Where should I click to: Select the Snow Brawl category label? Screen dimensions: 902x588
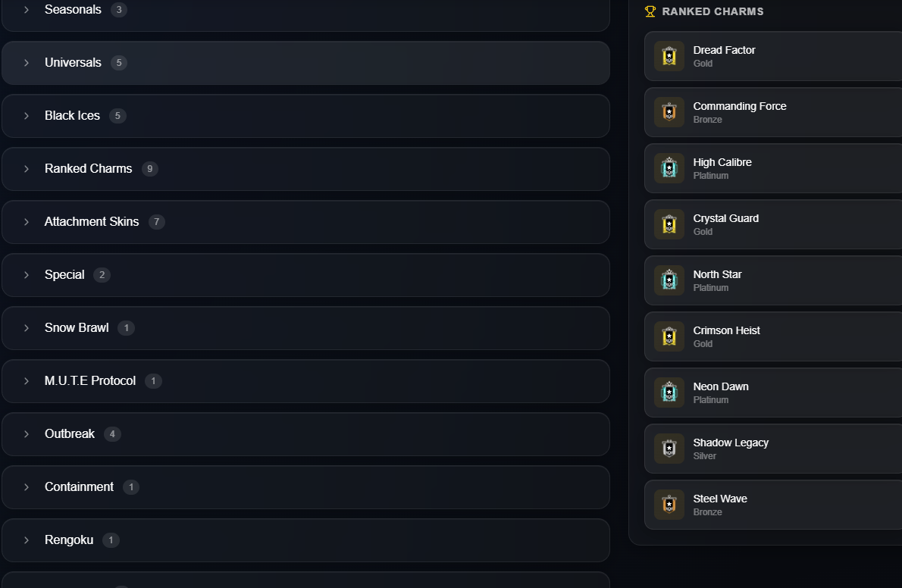point(77,328)
